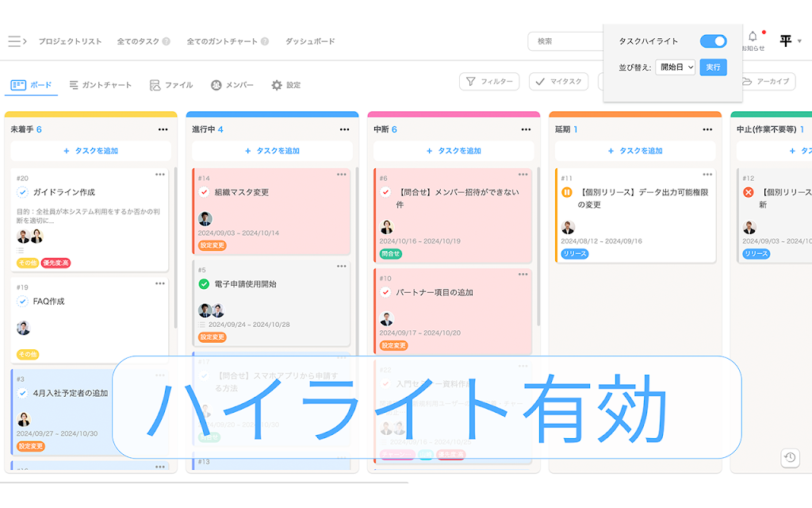Open the 中断 column options menu
The image size is (812, 508).
click(527, 129)
